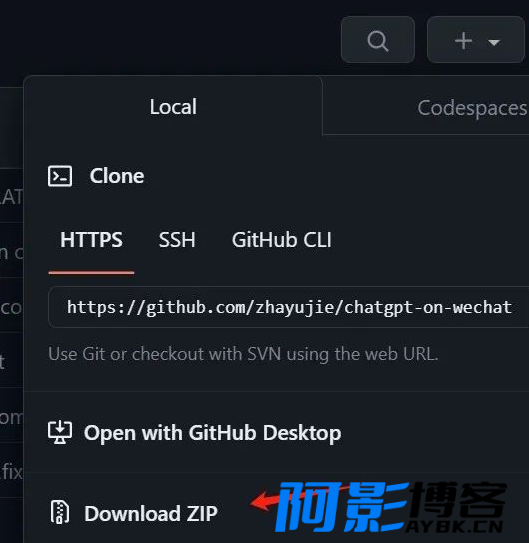The width and height of the screenshot is (529, 543).
Task: Select the GitHub CLI clone option
Action: tap(281, 240)
